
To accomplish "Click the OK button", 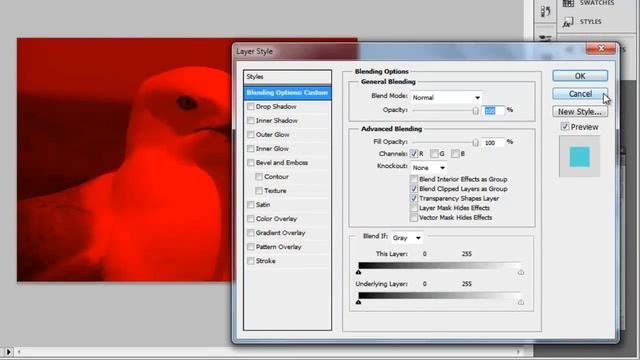I will [x=580, y=76].
